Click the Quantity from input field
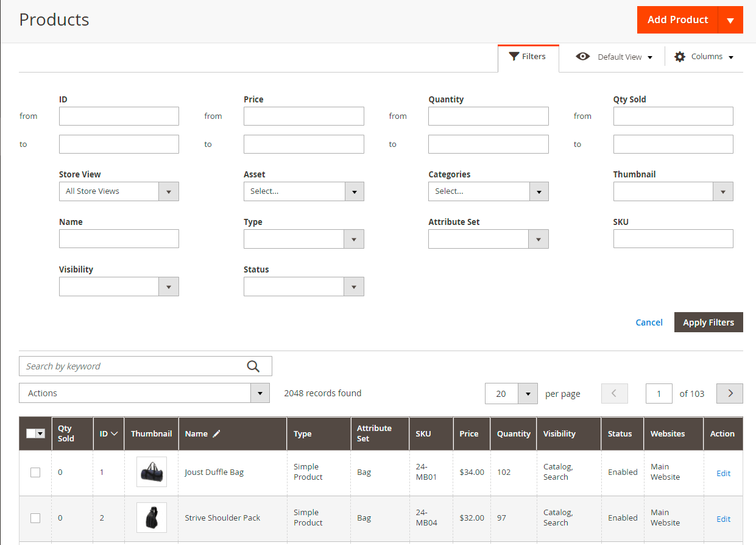 click(488, 116)
